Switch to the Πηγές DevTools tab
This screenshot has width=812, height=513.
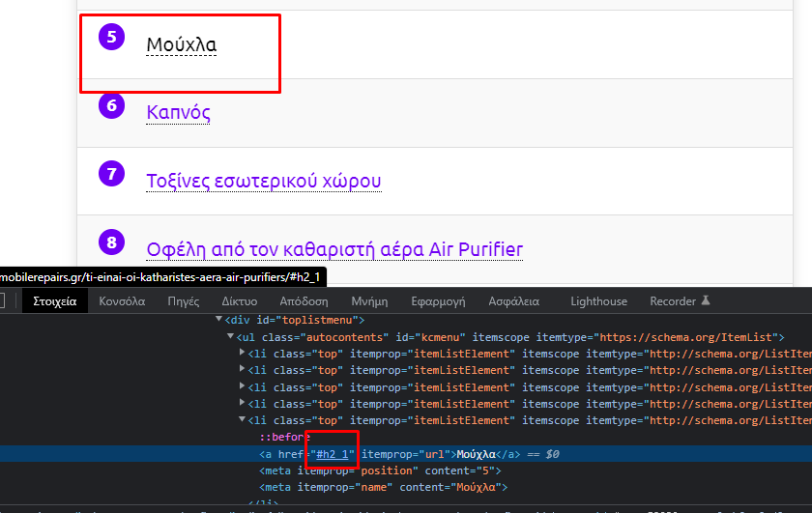point(184,301)
